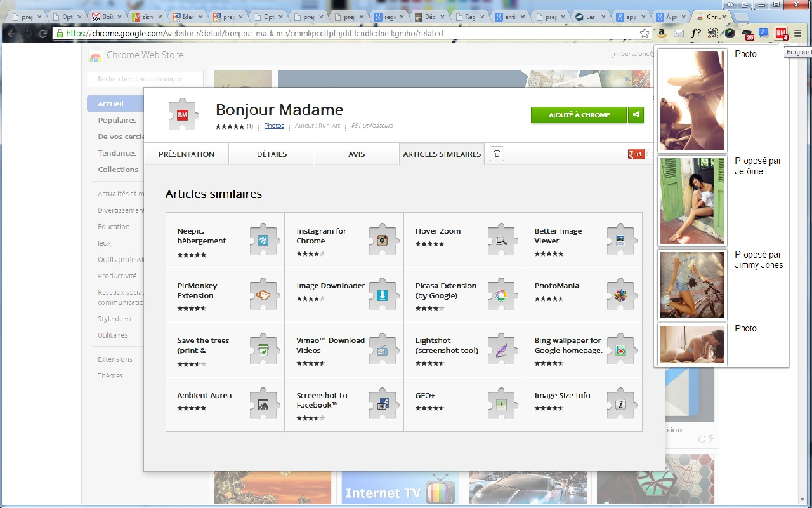
Task: Click the 'Auteur : Run-Art' text
Action: click(317, 126)
